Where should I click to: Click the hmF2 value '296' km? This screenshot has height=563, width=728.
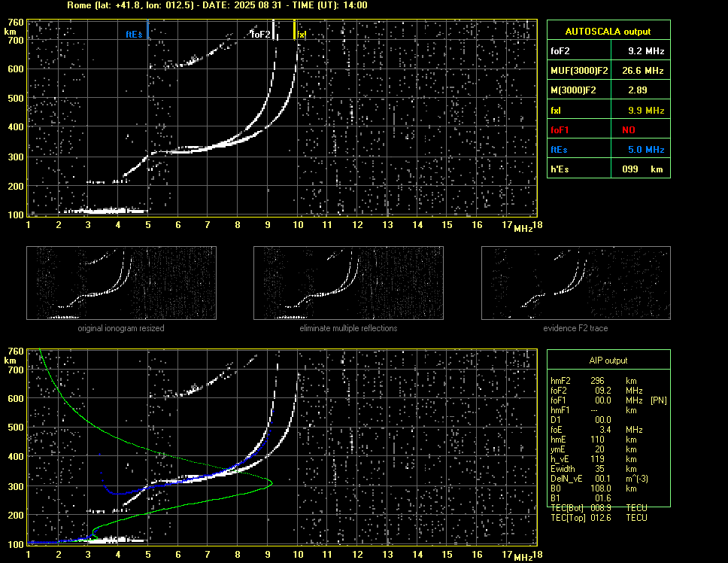click(597, 381)
